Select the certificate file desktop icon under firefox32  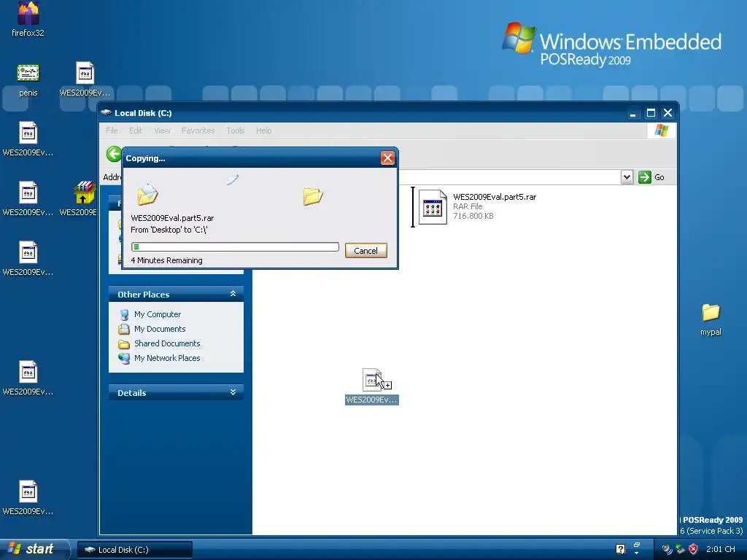(x=28, y=73)
